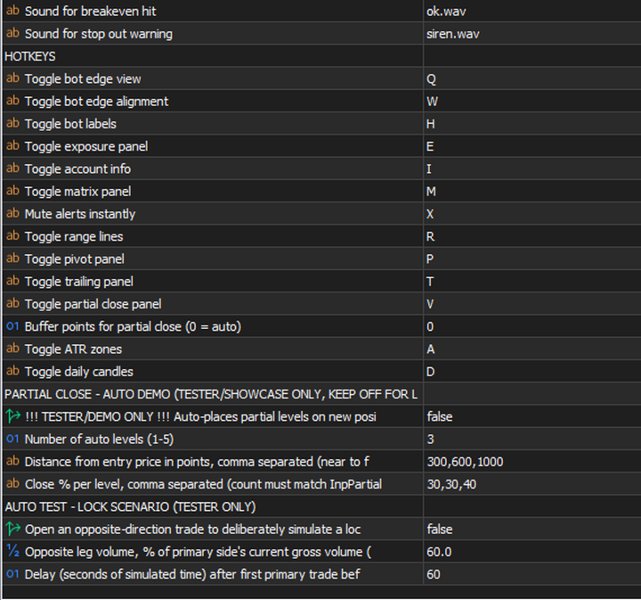Edit the ok.wav breakeven sound value

tap(532, 11)
